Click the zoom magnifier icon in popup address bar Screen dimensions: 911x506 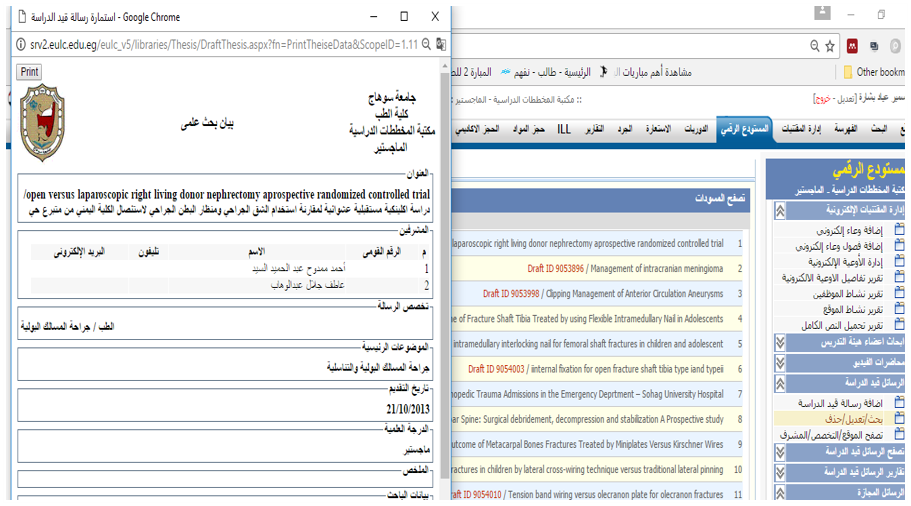426,44
